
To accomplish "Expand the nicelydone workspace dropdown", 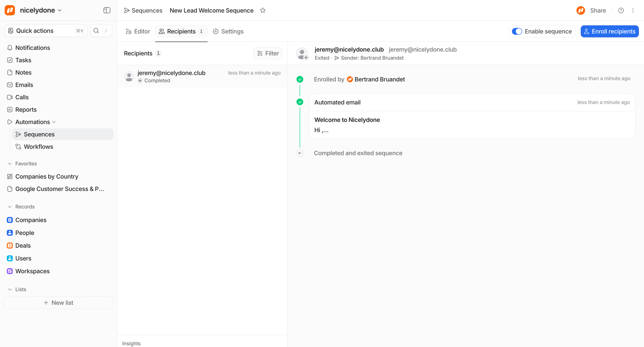I will [x=60, y=10].
